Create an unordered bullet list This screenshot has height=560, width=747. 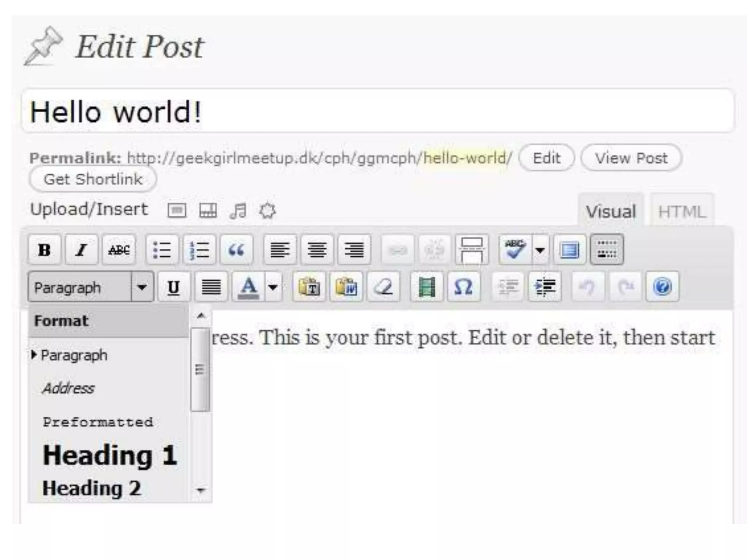162,250
